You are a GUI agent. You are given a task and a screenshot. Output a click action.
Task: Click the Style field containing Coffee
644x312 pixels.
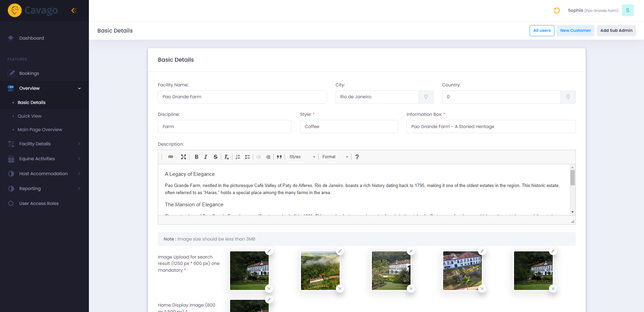(349, 126)
